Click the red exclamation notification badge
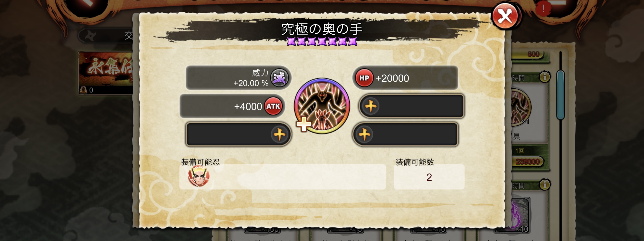The image size is (644, 241). (543, 9)
